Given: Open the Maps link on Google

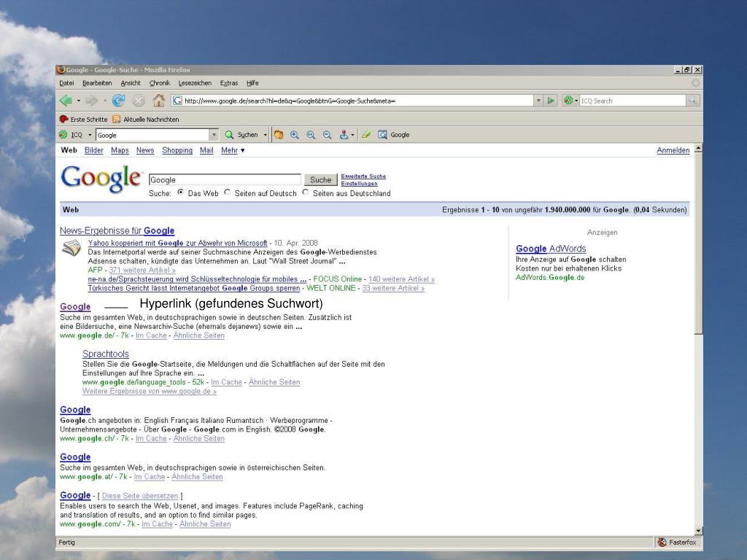Looking at the screenshot, I should pos(120,150).
